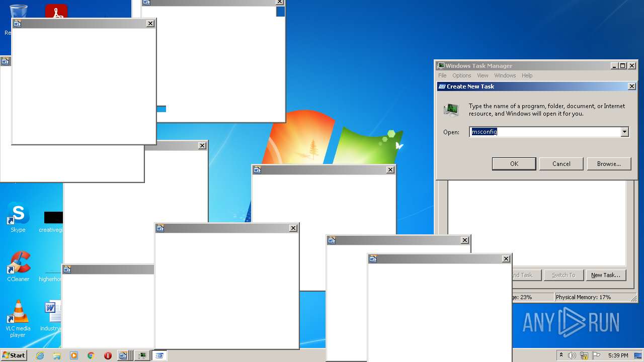
Task: Close the blank popup over the Windows logo
Action: click(390, 170)
